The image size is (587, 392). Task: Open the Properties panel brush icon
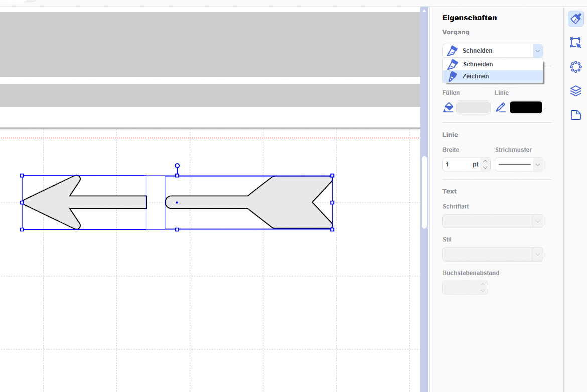click(x=575, y=19)
